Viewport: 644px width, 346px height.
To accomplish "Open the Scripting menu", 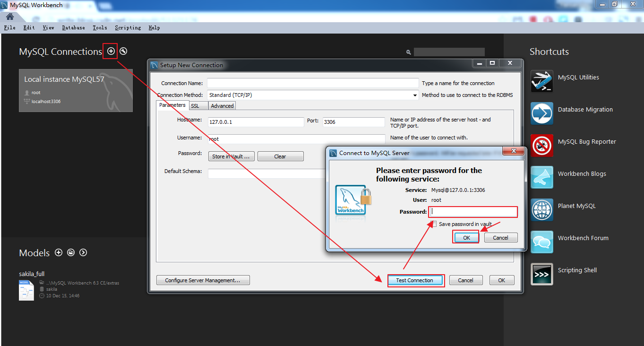I will (x=128, y=27).
